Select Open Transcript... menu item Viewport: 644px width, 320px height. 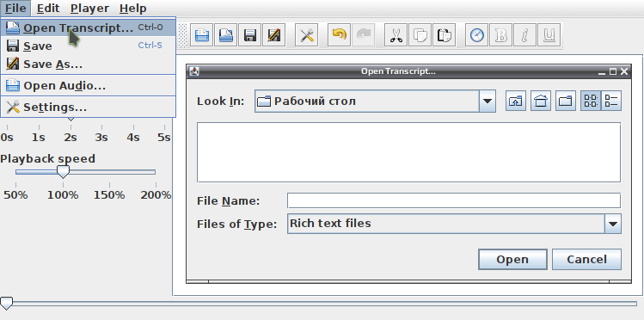click(x=88, y=28)
